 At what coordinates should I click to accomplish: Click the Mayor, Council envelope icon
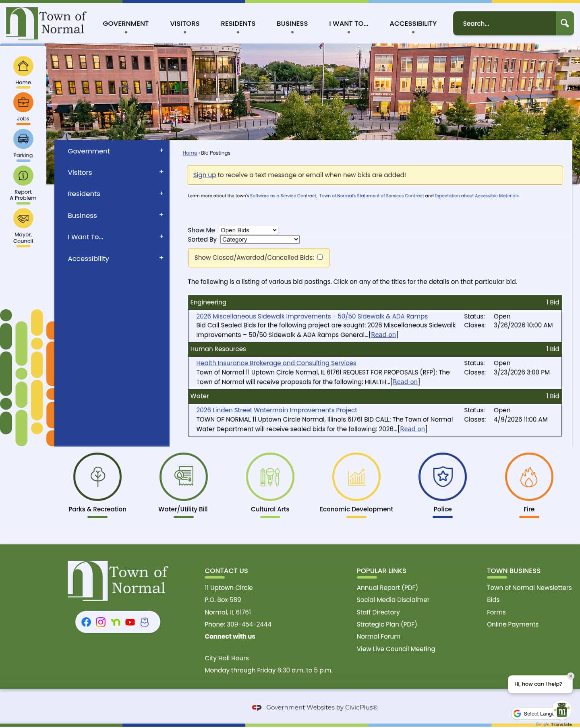tap(23, 218)
